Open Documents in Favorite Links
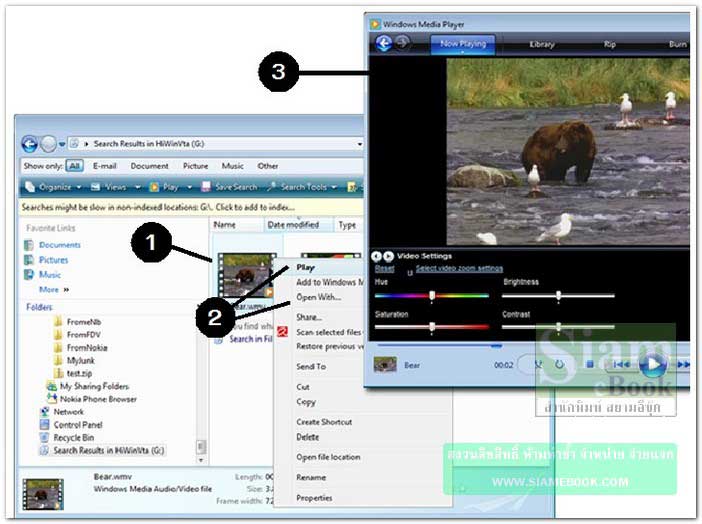This screenshot has height=524, width=702. point(60,245)
